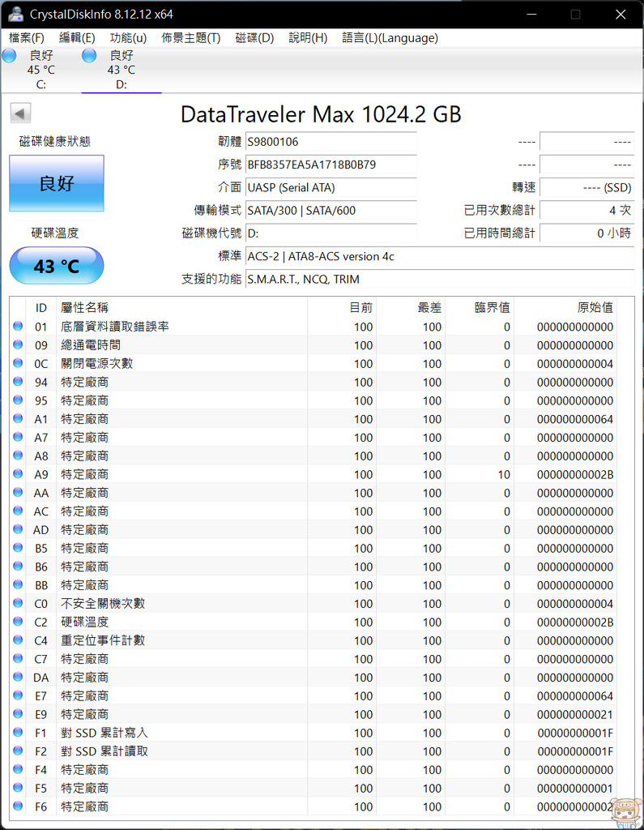Open the 磁碟(D) menu
This screenshot has width=644, height=830.
[254, 37]
